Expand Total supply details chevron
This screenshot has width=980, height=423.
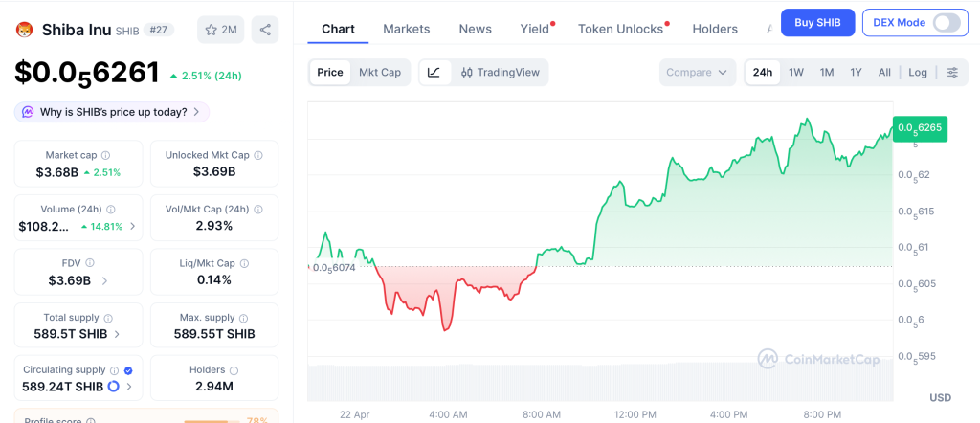117,334
